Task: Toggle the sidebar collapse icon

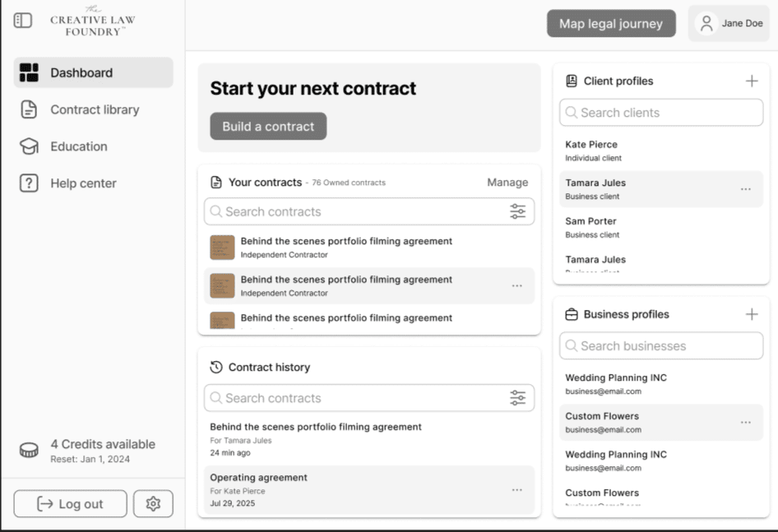Action: pyautogui.click(x=23, y=21)
